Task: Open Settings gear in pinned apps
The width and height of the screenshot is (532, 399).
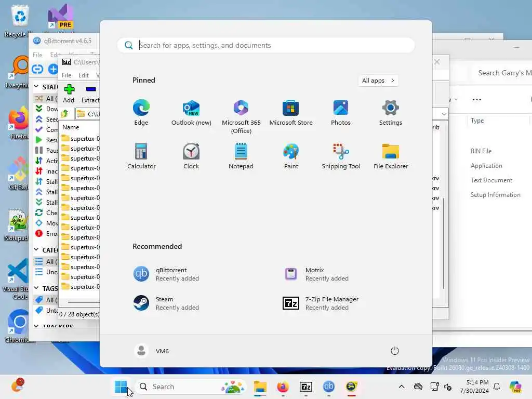Action: [391, 113]
